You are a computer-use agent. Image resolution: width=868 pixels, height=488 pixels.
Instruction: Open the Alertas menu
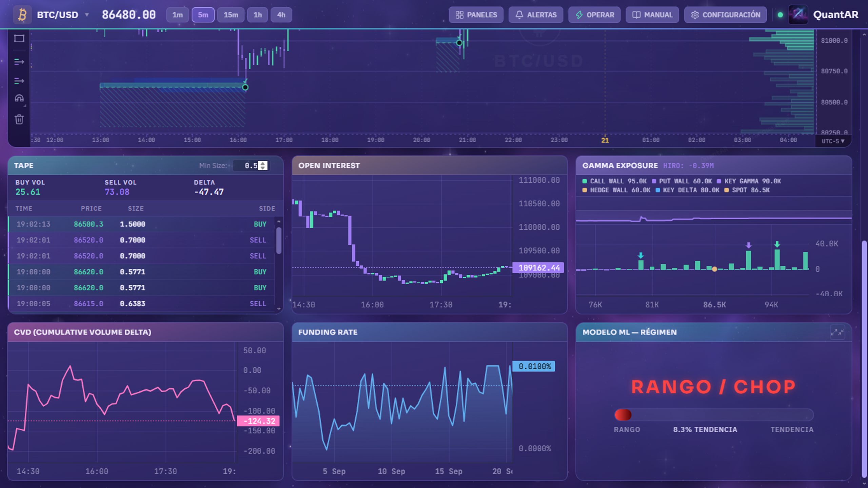coord(536,15)
